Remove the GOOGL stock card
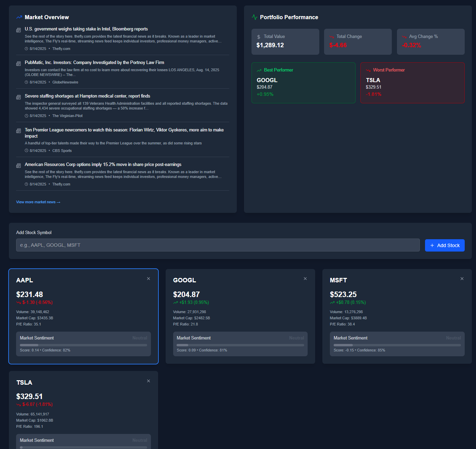This screenshot has width=476, height=449. point(305,279)
